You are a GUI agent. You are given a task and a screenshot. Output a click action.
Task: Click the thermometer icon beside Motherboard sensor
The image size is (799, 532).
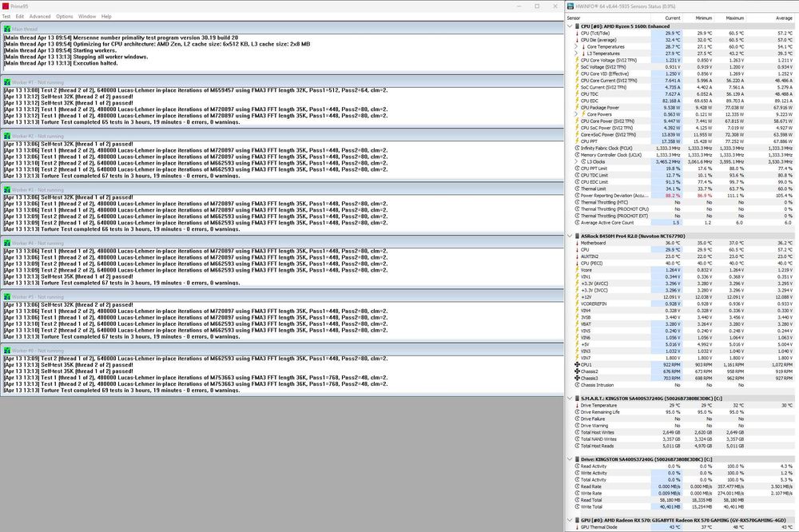(x=577, y=243)
